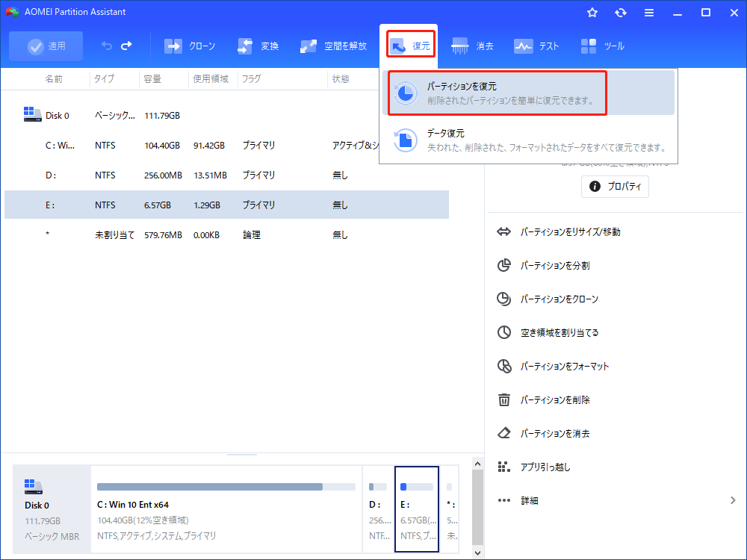Click the app mover grid icon

click(x=504, y=467)
